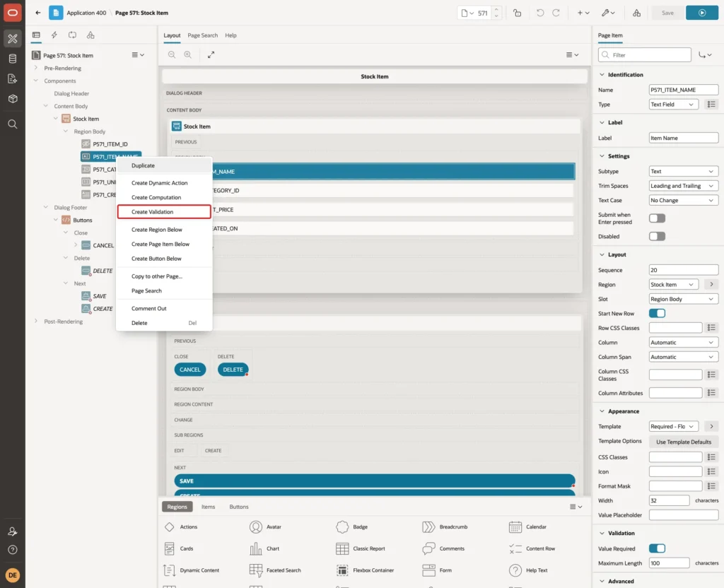The width and height of the screenshot is (724, 588).
Task: Open the Text Case dropdown
Action: [684, 200]
